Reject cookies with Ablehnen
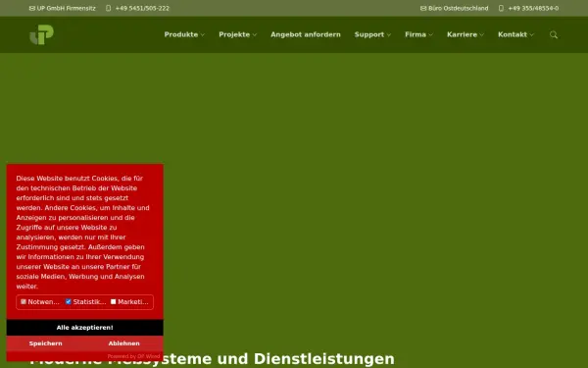The width and height of the screenshot is (588, 368). coord(124,343)
